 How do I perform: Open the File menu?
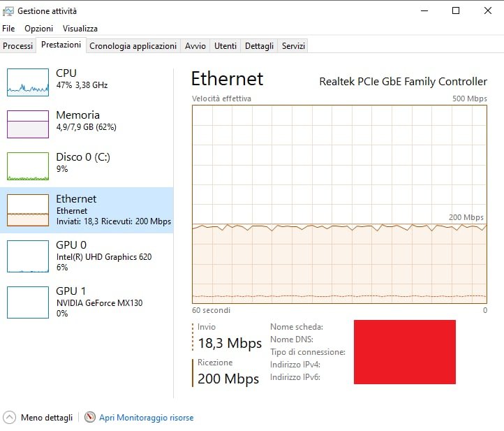[8, 29]
